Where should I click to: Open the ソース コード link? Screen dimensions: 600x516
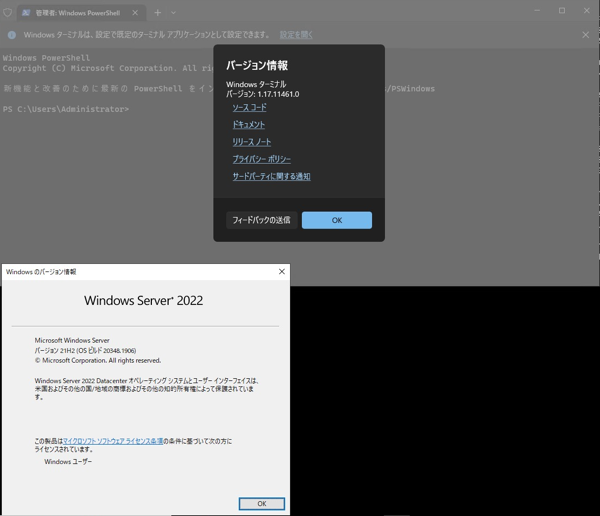click(x=249, y=108)
